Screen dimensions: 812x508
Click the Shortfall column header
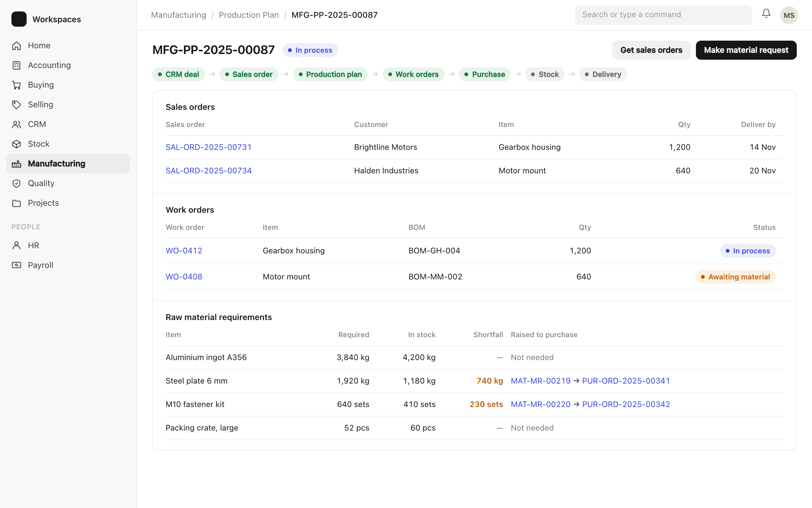(x=488, y=335)
